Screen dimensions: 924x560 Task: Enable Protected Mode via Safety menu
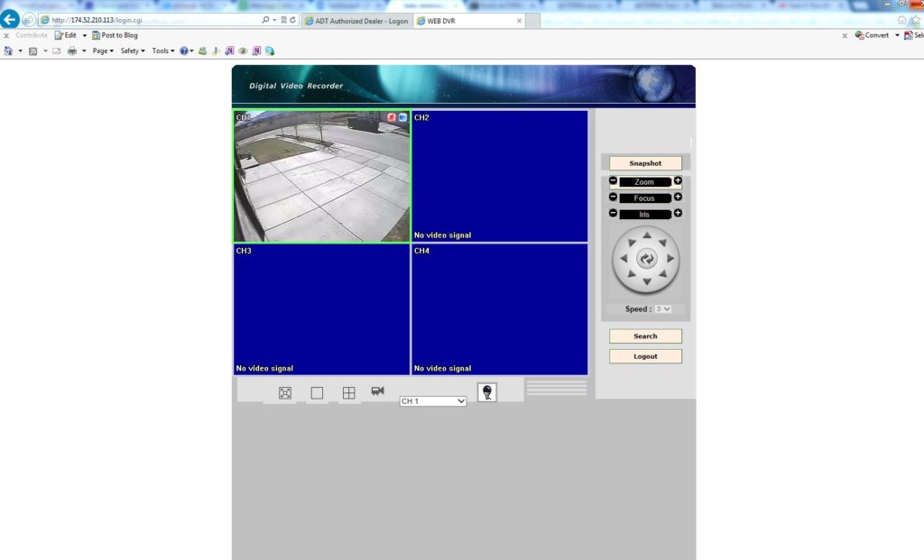(132, 50)
